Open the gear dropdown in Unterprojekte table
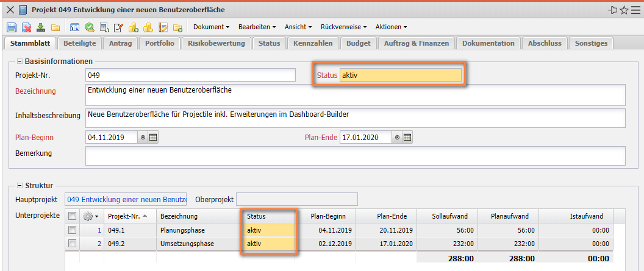The width and height of the screenshot is (644, 271). (91, 216)
